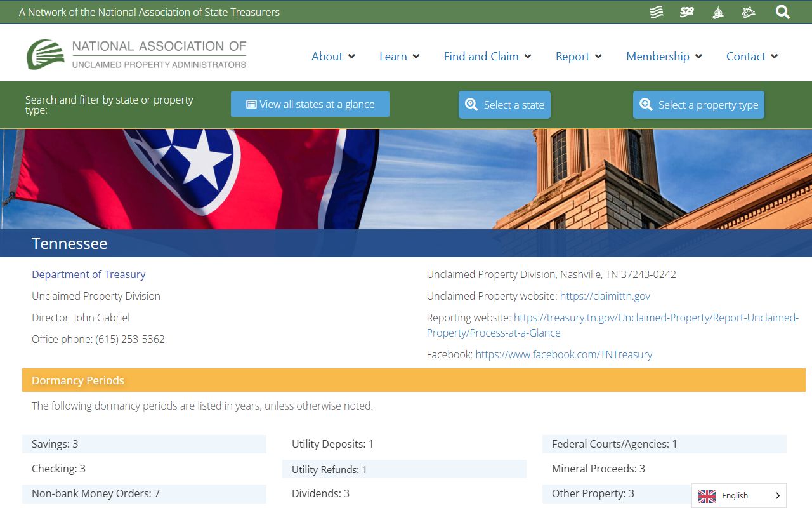The height and width of the screenshot is (508, 812).
Task: Click 'Unclaimed Property Division' under Department of Treasury
Action: tap(96, 296)
